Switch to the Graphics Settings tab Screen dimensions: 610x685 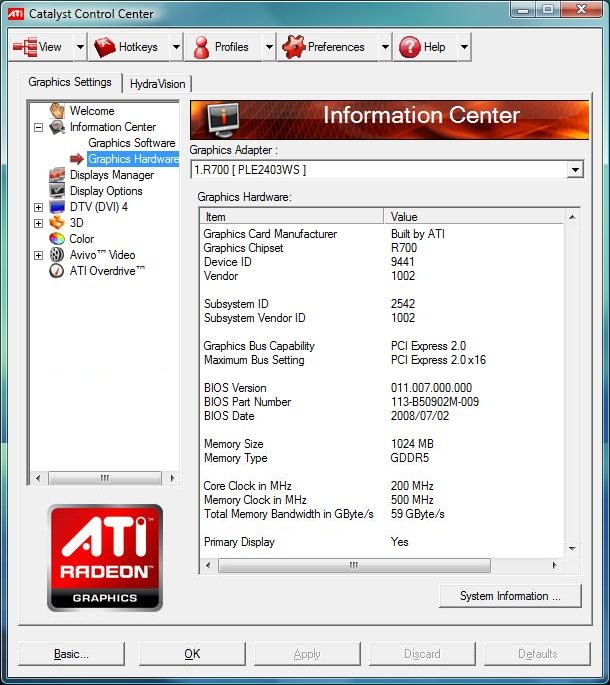tap(70, 82)
